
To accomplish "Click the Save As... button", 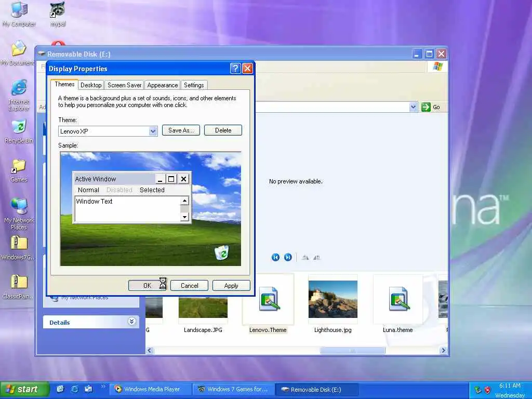I will [181, 130].
